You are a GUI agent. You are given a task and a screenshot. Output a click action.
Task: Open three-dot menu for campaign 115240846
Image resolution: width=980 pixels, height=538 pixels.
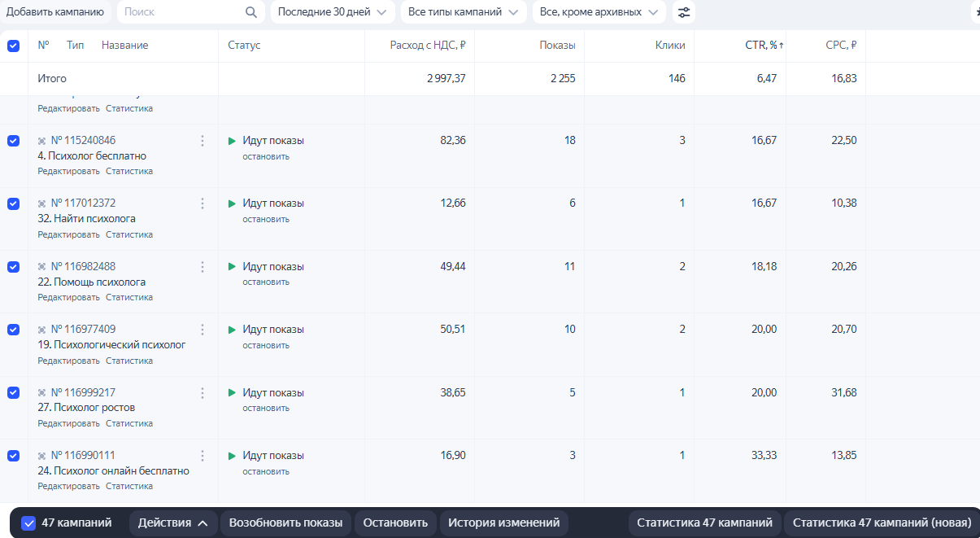203,141
